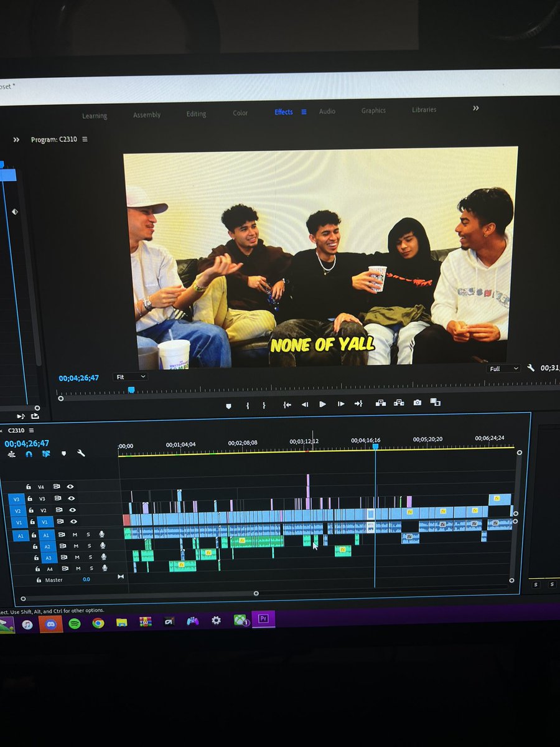Hide track V3 with its eye icon
The width and height of the screenshot is (560, 747).
coord(72,498)
